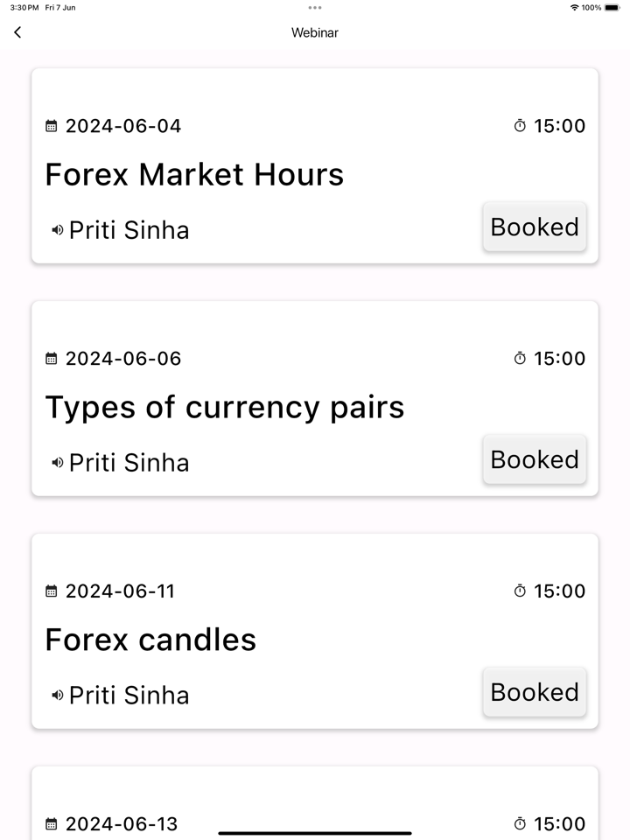Image resolution: width=630 pixels, height=840 pixels.
Task: Click clock icon on Forex candles card
Action: [x=520, y=591]
